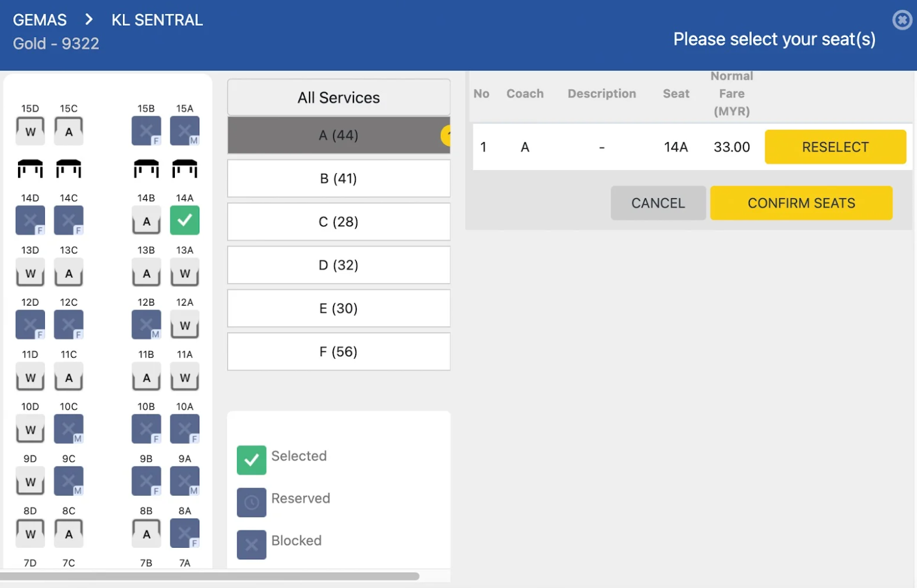This screenshot has width=917, height=588.
Task: Click the CANCEL button
Action: point(658,203)
